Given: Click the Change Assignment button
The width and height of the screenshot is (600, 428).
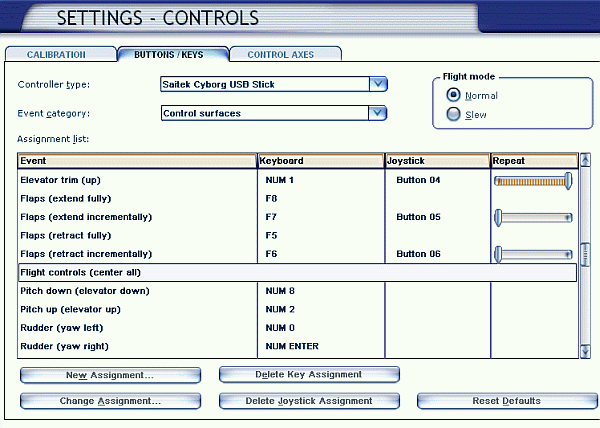Looking at the screenshot, I should (110, 401).
